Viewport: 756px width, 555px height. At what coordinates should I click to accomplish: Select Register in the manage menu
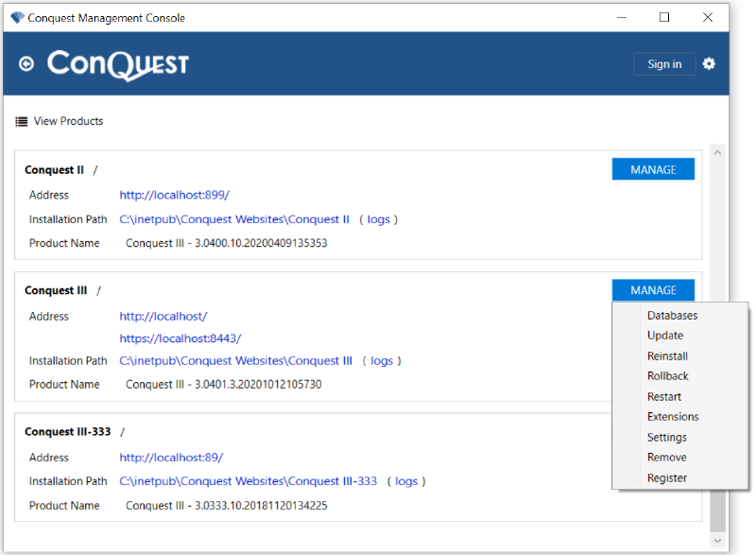[x=667, y=477]
